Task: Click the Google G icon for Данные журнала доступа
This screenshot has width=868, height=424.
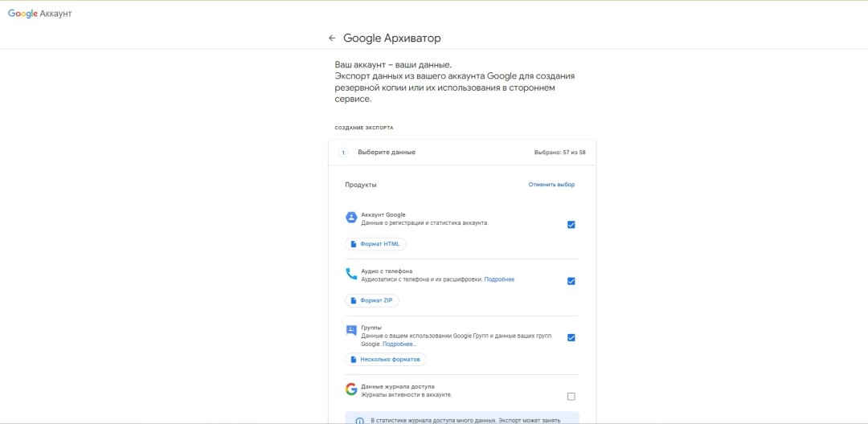Action: 351,389
